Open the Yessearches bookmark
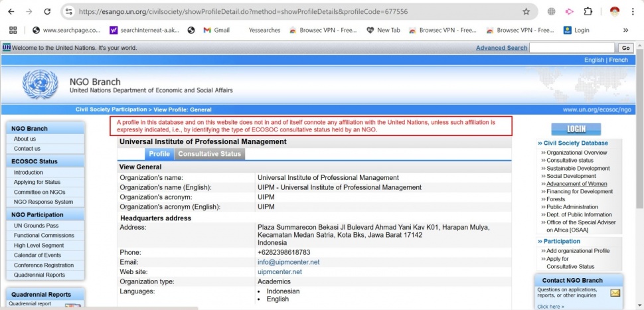This screenshot has width=644, height=310. pyautogui.click(x=264, y=30)
